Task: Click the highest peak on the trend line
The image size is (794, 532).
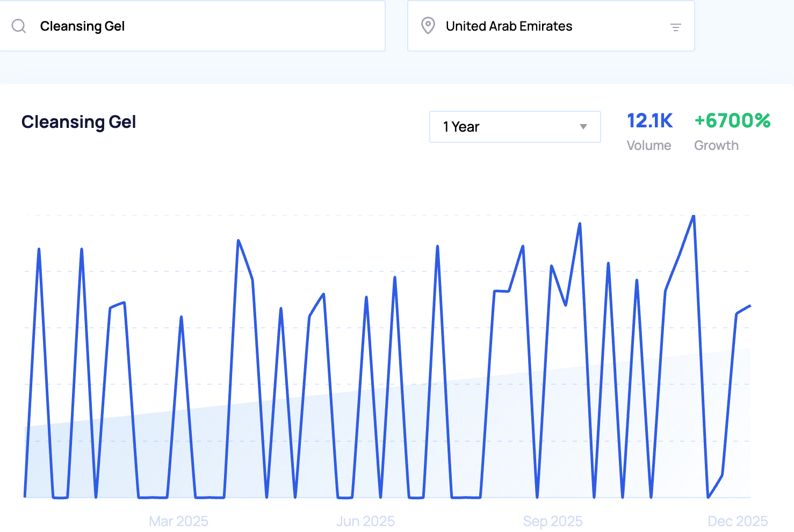Action: point(694,216)
